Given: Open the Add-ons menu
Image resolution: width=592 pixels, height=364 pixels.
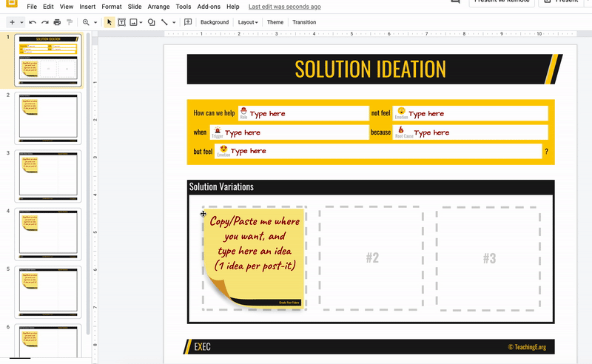Looking at the screenshot, I should click(209, 7).
